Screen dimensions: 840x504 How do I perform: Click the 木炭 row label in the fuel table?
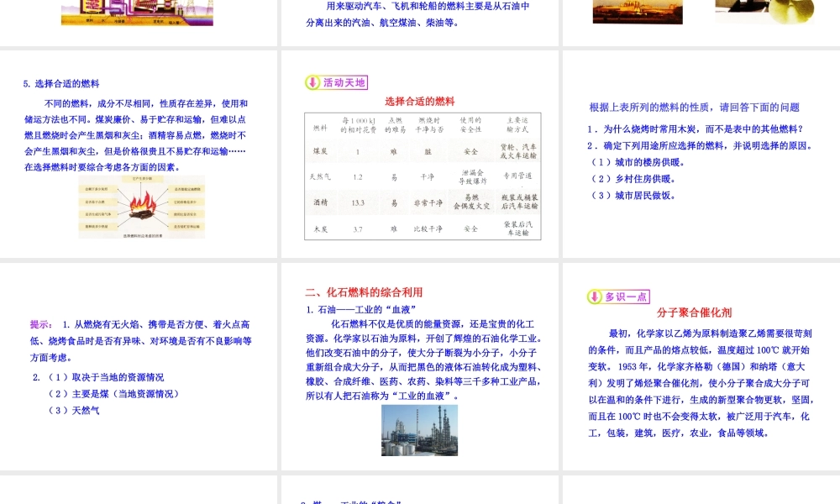320,229
